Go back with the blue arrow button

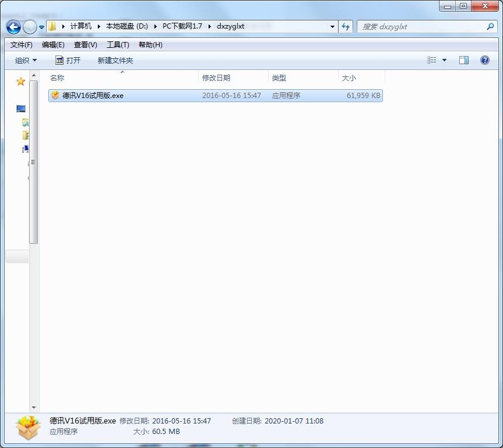pyautogui.click(x=13, y=27)
